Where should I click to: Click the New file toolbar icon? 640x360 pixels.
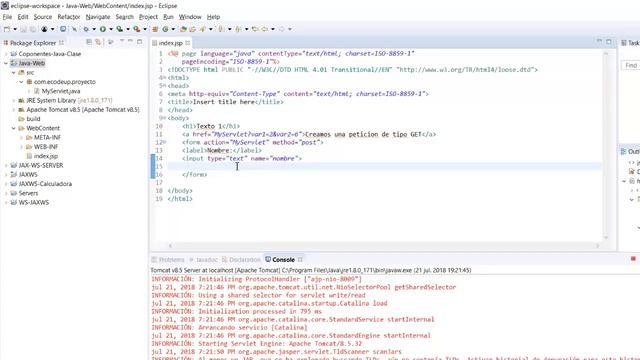(7, 29)
